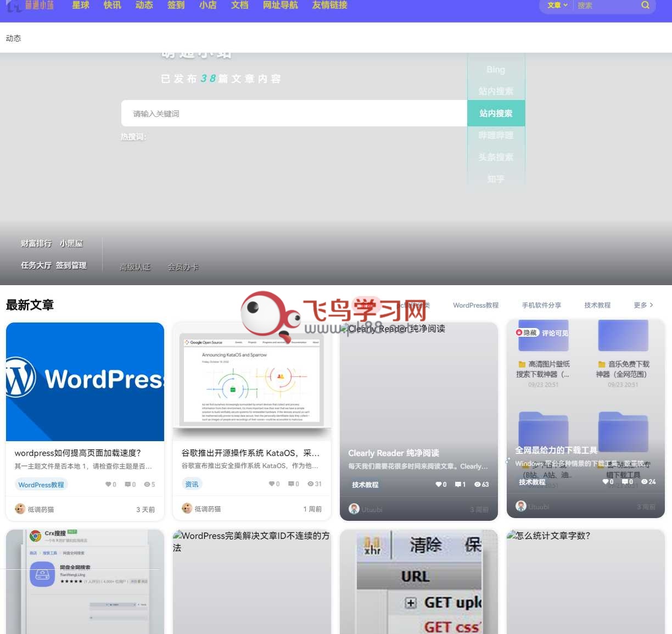Open the 网址导航 menu item
This screenshot has height=634, width=672.
pos(280,5)
